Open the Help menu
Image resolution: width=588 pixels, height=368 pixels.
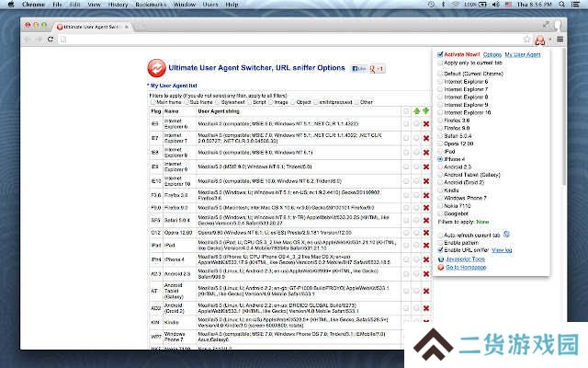(x=232, y=5)
